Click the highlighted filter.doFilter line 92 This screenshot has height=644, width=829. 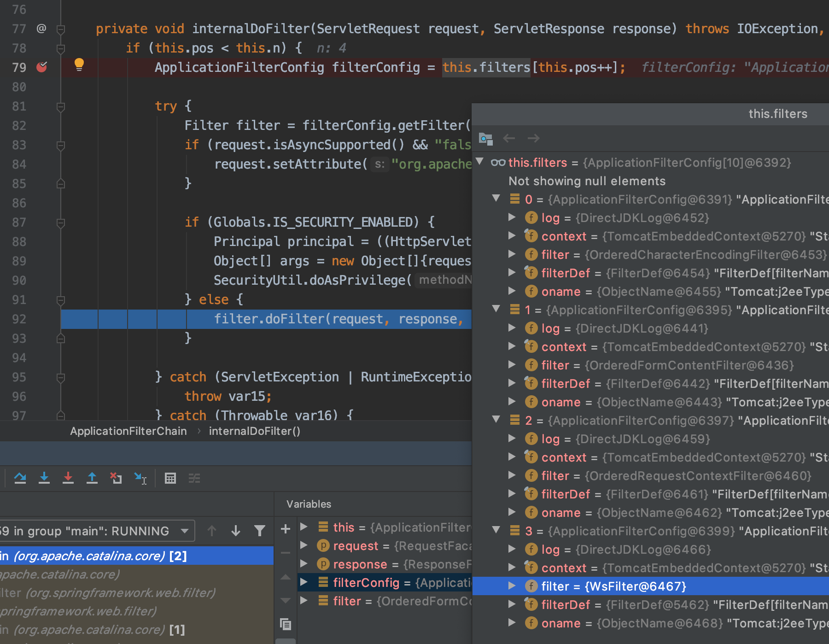266,319
